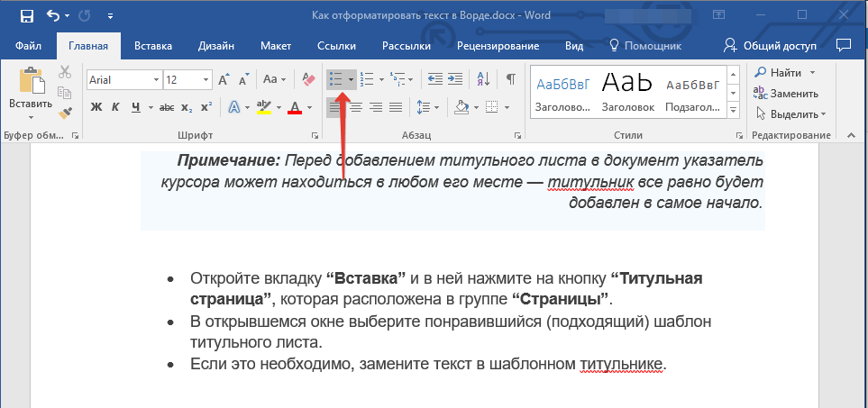The image size is (868, 408).
Task: Open the Выделить selection menu
Action: 790,114
